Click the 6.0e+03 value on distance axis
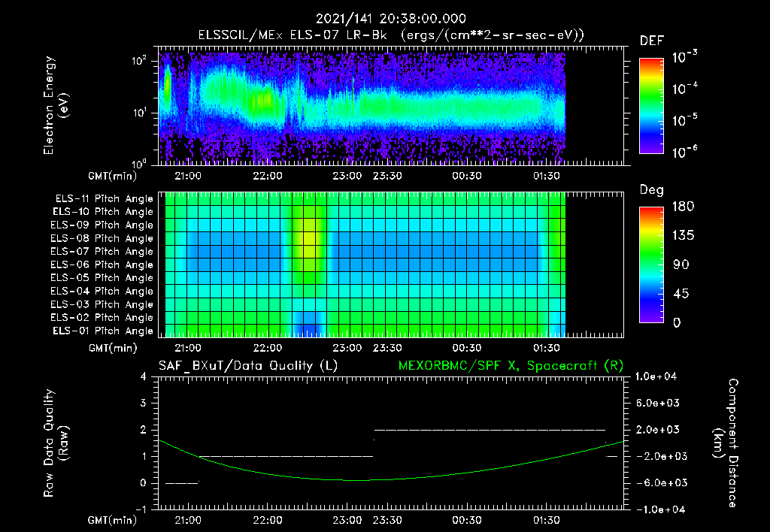Viewport: 770px width, 532px height. pyautogui.click(x=658, y=403)
